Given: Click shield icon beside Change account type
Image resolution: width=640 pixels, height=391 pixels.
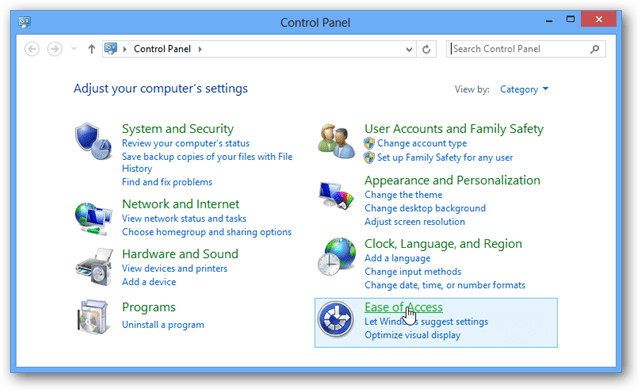Looking at the screenshot, I should (369, 143).
